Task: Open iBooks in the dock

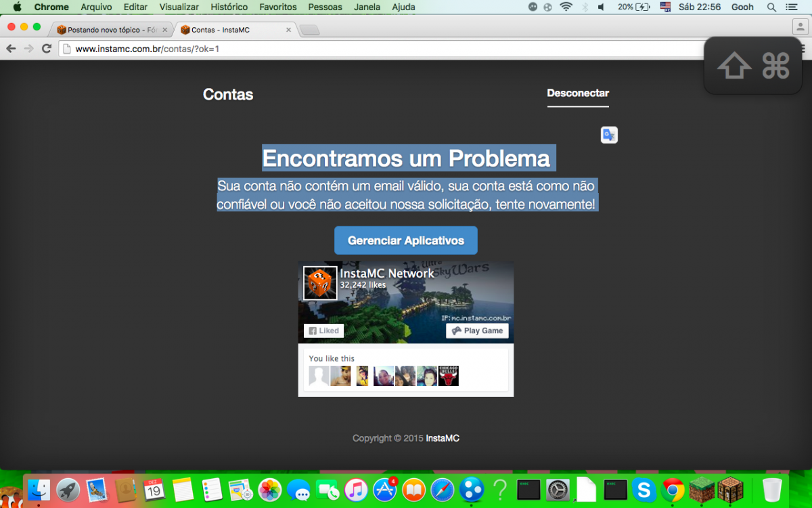Action: [x=413, y=490]
